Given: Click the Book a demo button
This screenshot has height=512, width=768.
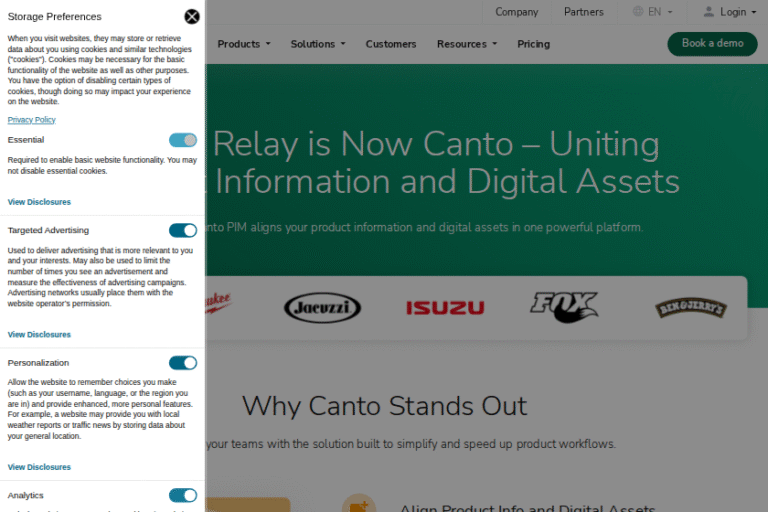Looking at the screenshot, I should (712, 44).
